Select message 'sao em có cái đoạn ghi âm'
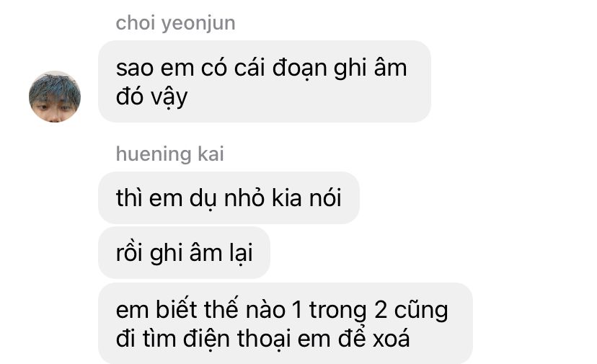This screenshot has height=364, width=597. (x=265, y=81)
